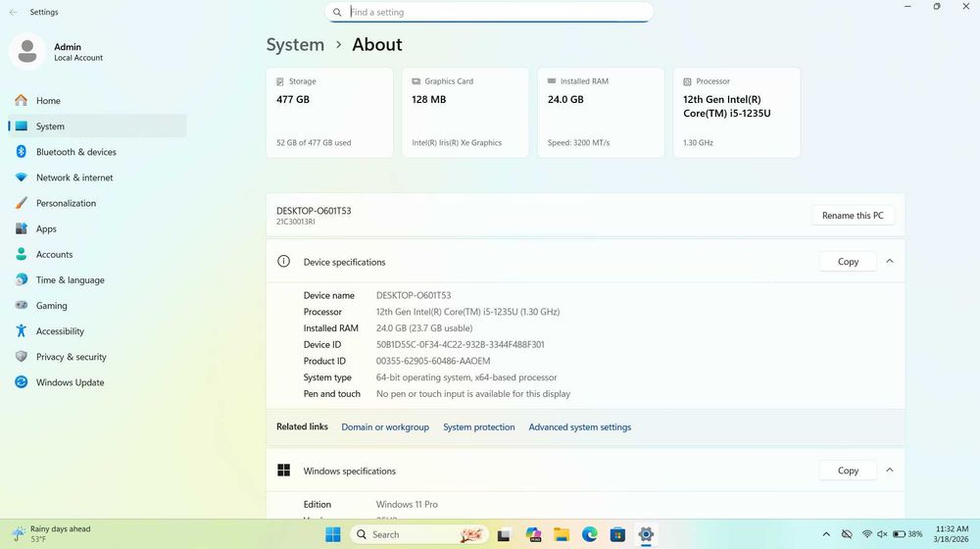
Task: Click the Accessibility figure icon
Action: coord(22,330)
